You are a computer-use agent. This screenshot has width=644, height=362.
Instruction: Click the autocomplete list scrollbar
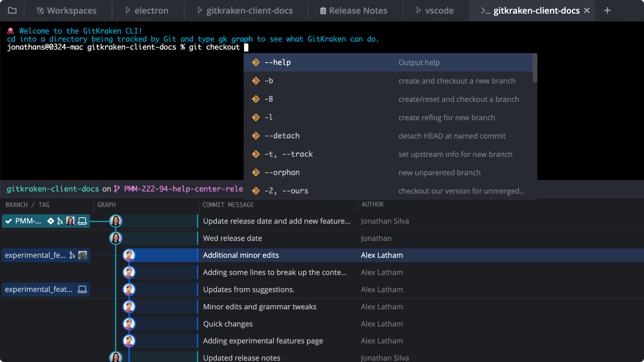(x=535, y=68)
